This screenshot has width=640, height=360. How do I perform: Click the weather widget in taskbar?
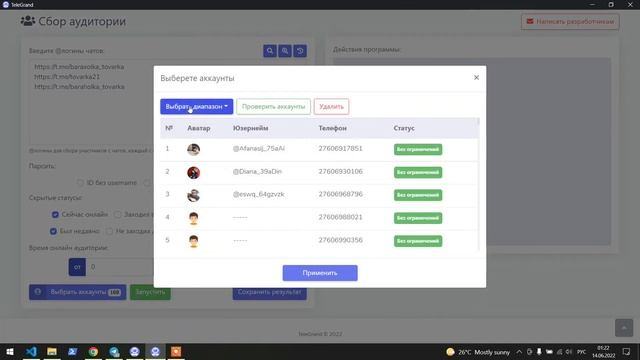point(478,352)
